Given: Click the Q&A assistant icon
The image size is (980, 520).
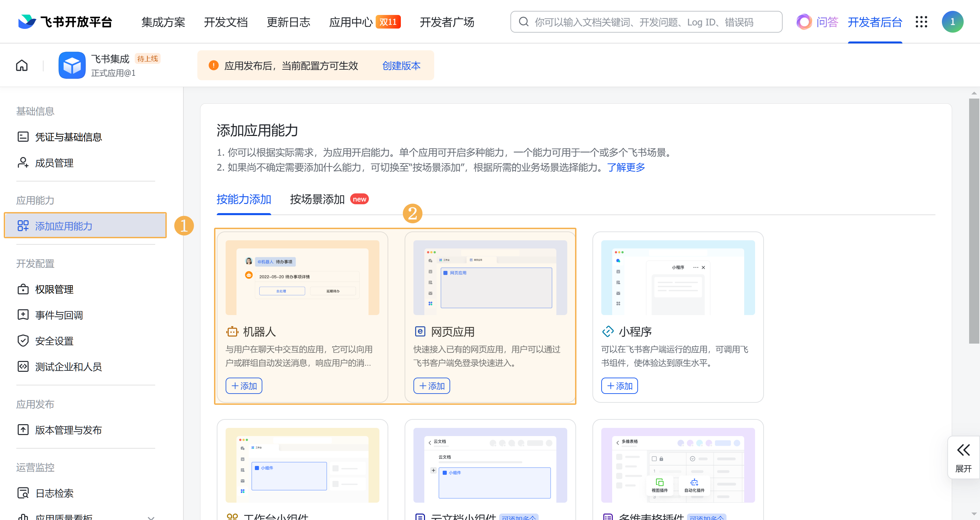Looking at the screenshot, I should point(804,22).
